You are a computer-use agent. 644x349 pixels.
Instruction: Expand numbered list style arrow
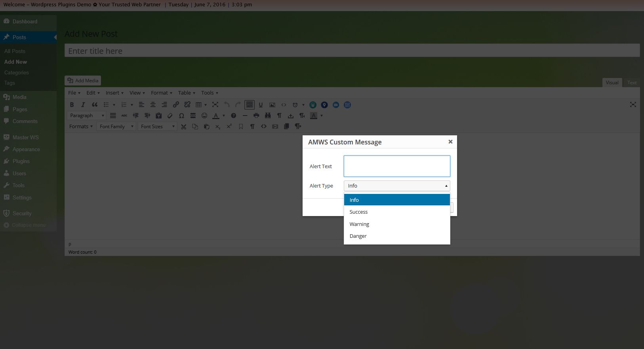(x=131, y=105)
